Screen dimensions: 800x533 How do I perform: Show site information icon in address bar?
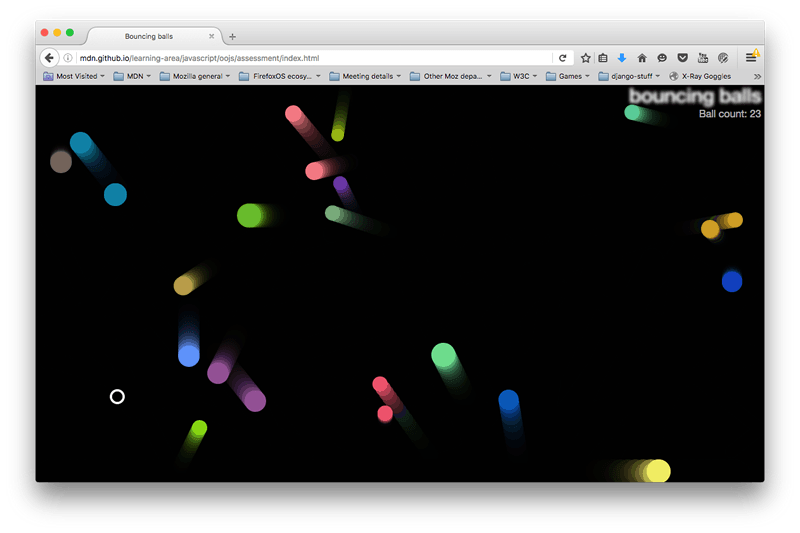[x=68, y=58]
